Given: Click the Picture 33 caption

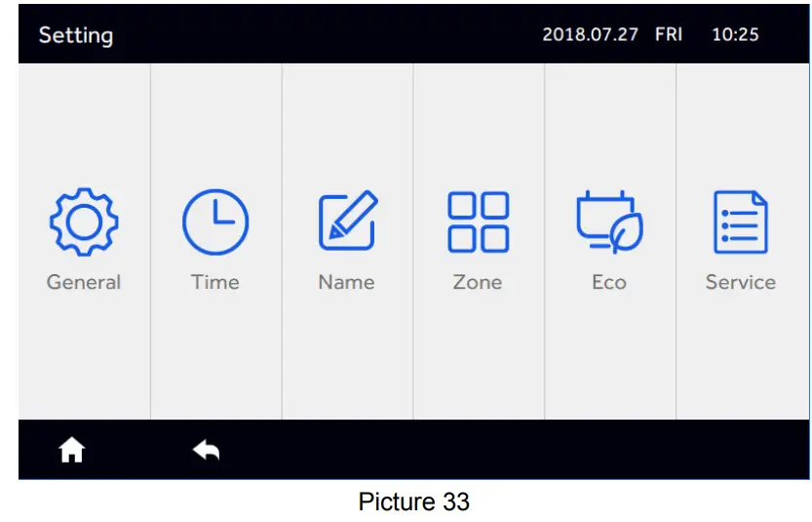Looking at the screenshot, I should [414, 502].
